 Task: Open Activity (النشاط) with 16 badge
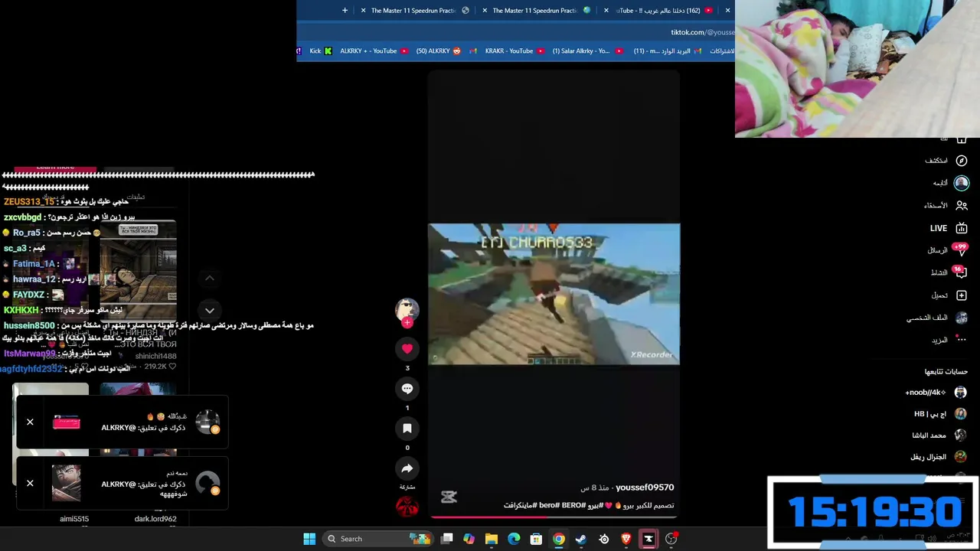pyautogui.click(x=948, y=272)
